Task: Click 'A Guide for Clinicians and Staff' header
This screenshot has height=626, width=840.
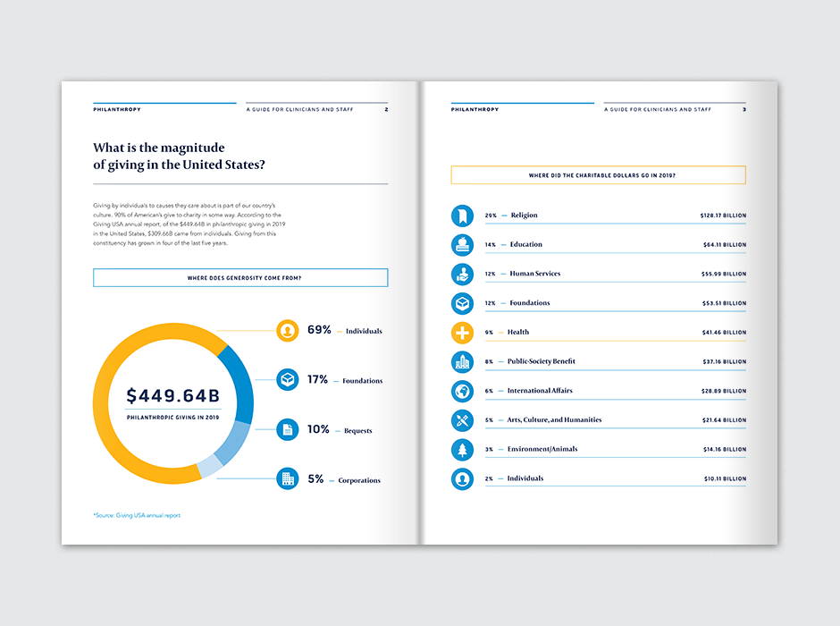Action: pos(301,108)
